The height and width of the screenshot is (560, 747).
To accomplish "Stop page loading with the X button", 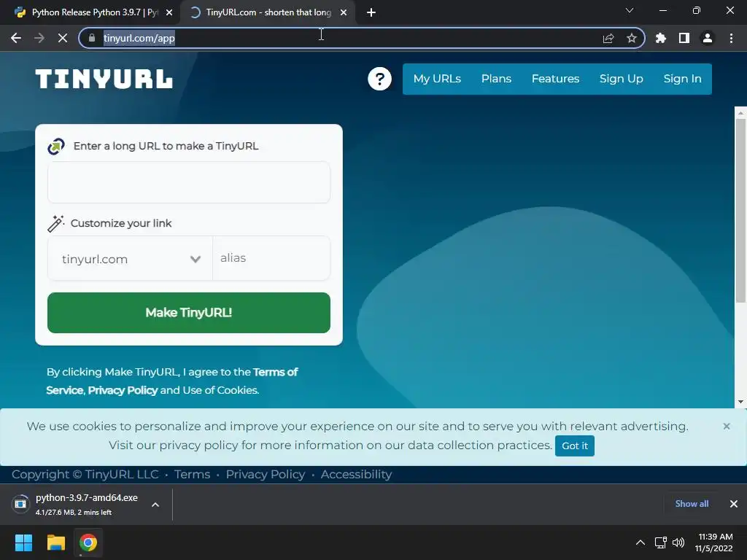I will 63,38.
